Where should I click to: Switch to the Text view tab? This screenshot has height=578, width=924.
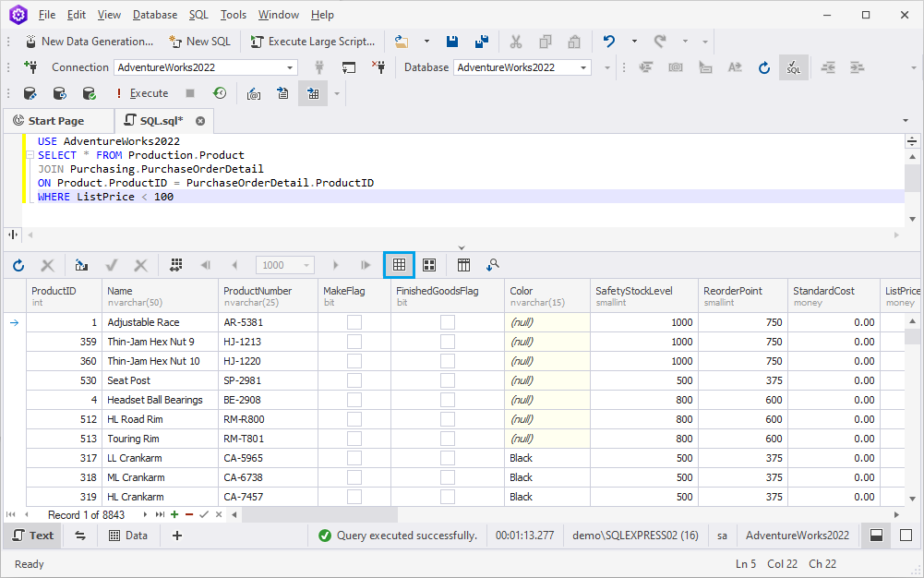(33, 535)
